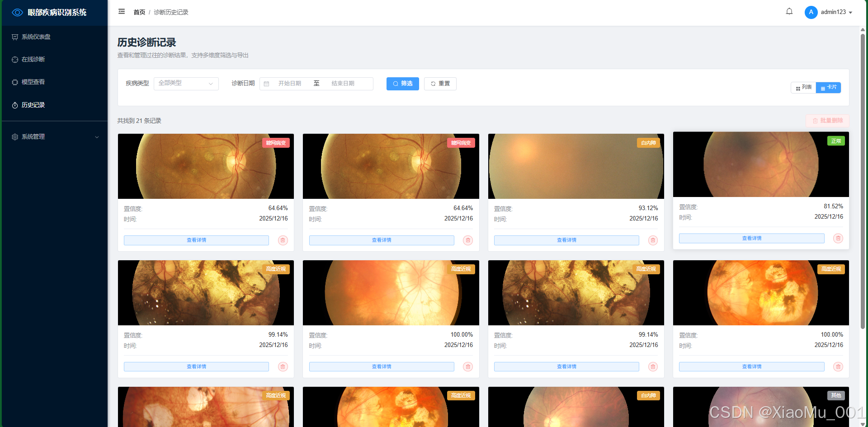
Task: Click the admin123 avatar icon
Action: [811, 12]
